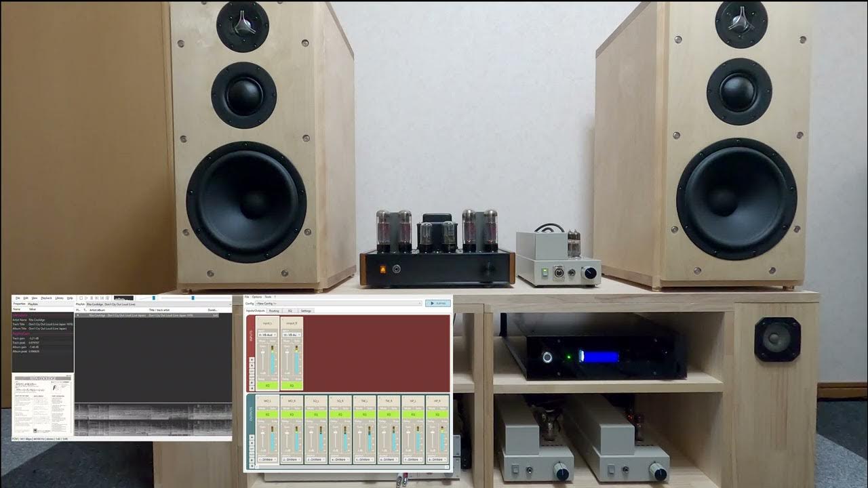Open the green EQ button on WO_L

click(267, 414)
